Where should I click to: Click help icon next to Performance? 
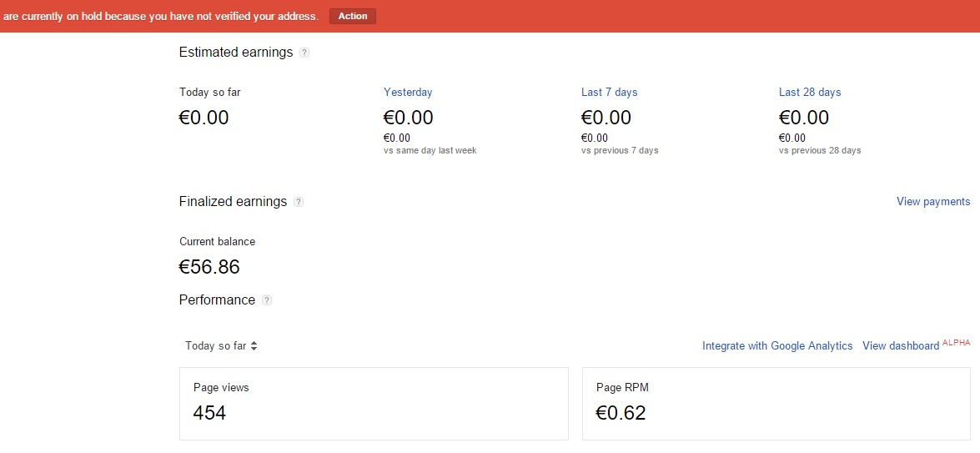pos(267,300)
